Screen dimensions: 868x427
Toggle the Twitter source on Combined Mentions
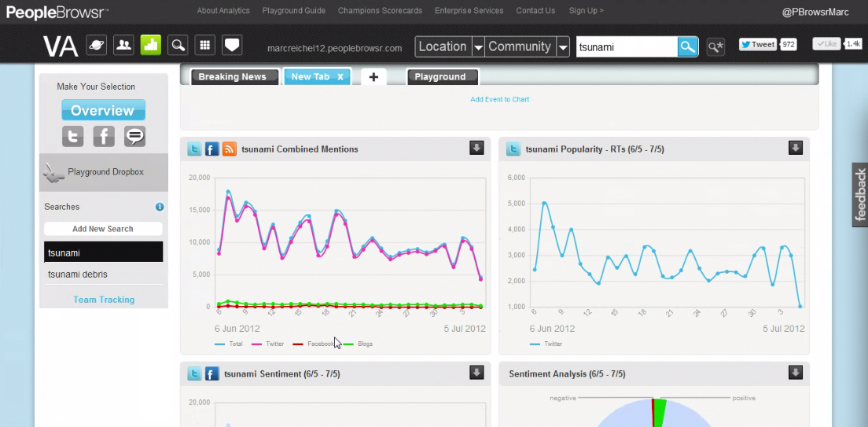[194, 149]
